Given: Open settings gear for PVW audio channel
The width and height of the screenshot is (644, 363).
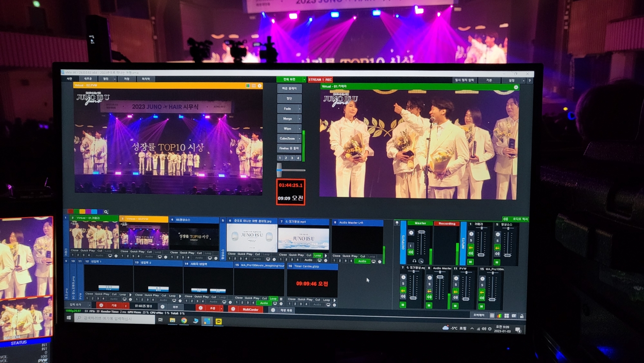Looking at the screenshot, I should 456,278.
